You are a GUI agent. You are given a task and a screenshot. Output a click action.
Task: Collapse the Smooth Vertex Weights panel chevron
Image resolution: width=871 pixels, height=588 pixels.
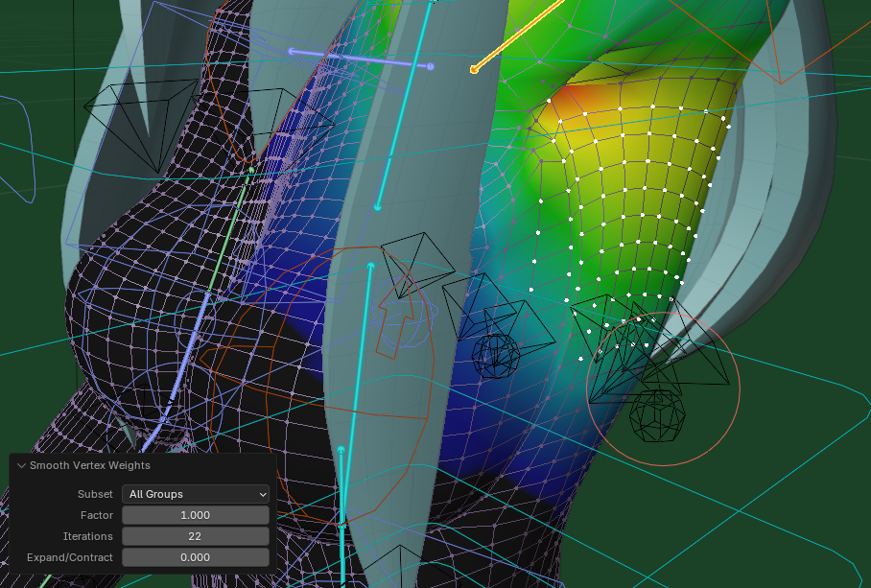pos(21,465)
